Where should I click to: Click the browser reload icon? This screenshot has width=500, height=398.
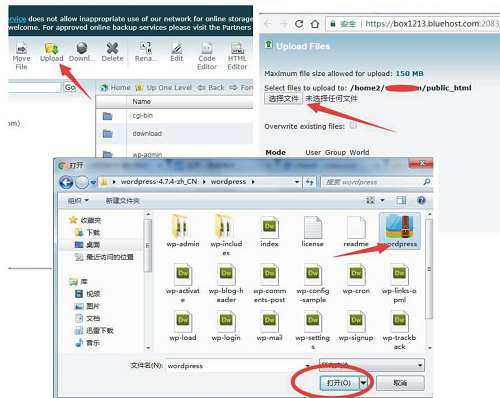click(x=299, y=24)
